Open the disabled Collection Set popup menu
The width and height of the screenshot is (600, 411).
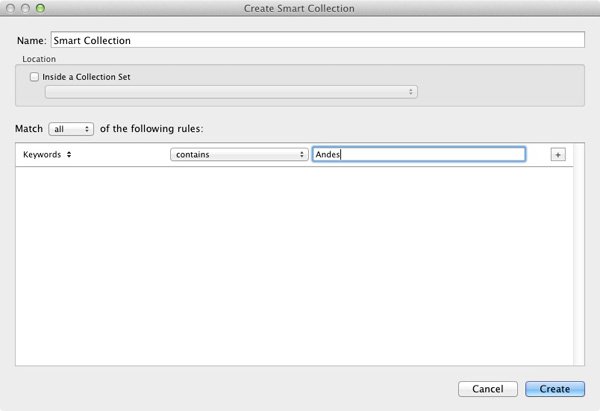231,92
